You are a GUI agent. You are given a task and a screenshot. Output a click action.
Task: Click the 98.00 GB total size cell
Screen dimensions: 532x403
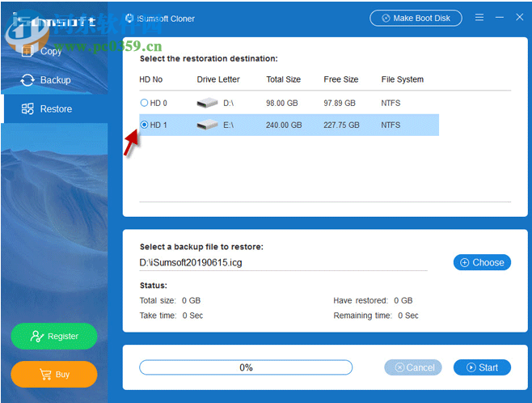[x=282, y=103]
